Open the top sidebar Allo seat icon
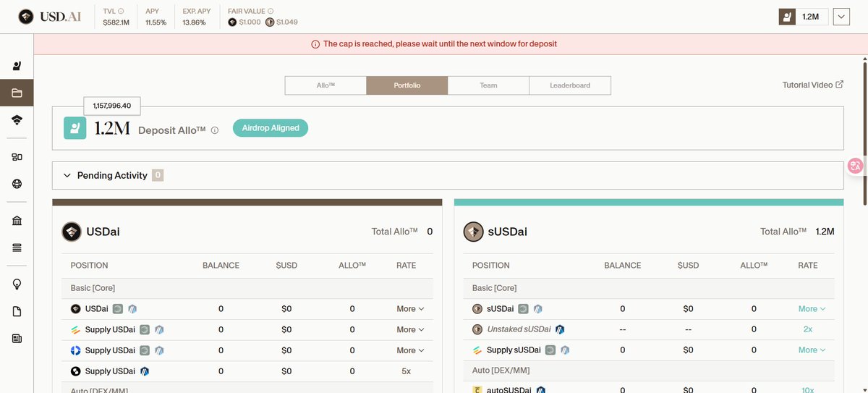The image size is (868, 393). click(17, 66)
